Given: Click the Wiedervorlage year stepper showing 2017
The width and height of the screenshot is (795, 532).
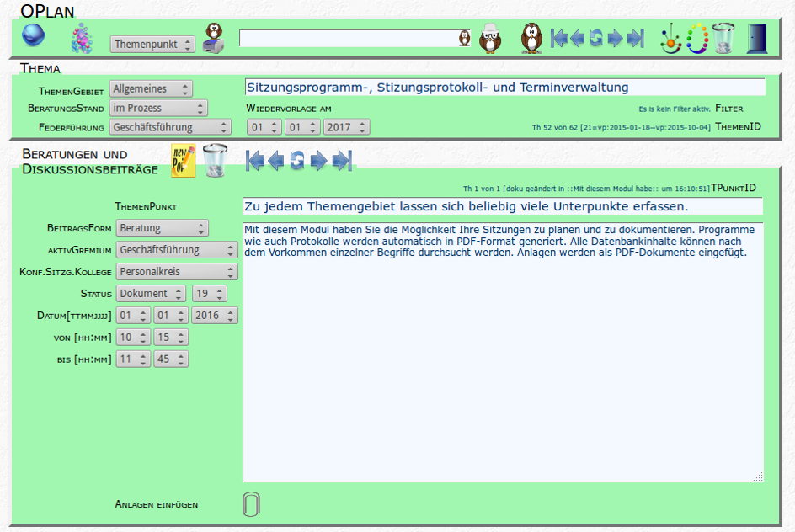Looking at the screenshot, I should click(346, 127).
